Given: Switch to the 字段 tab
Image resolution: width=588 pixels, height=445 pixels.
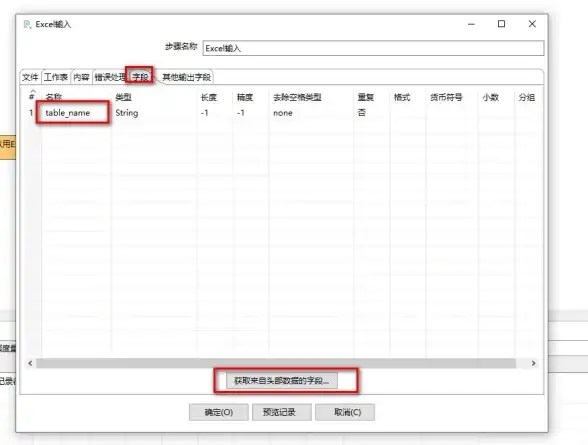Looking at the screenshot, I should (x=140, y=77).
